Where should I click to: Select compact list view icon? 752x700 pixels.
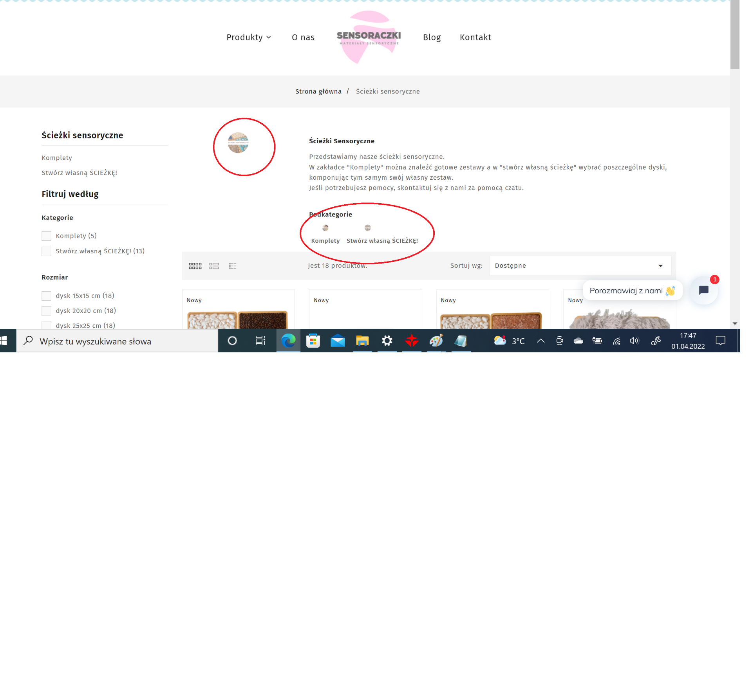(x=233, y=266)
